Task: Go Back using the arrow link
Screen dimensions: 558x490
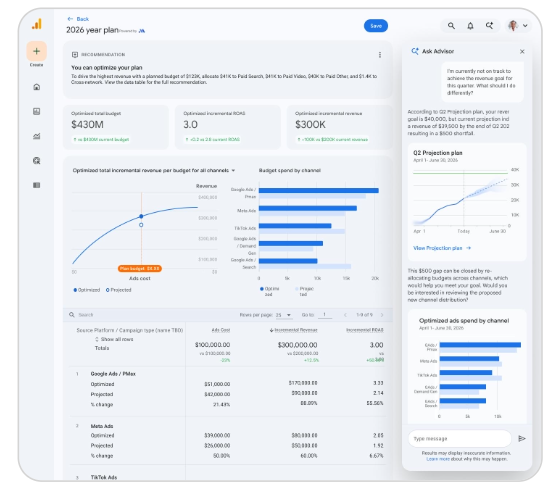Action: pyautogui.click(x=78, y=19)
